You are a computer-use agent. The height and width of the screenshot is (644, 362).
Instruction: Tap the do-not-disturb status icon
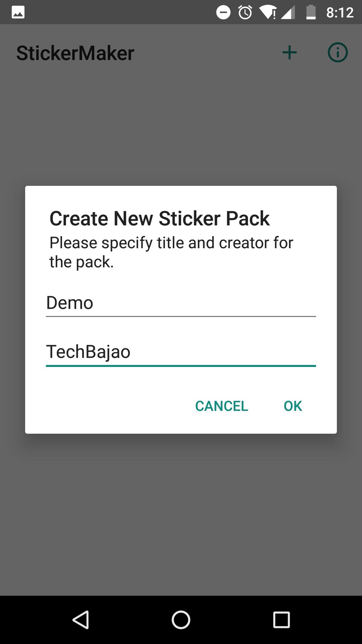(223, 12)
